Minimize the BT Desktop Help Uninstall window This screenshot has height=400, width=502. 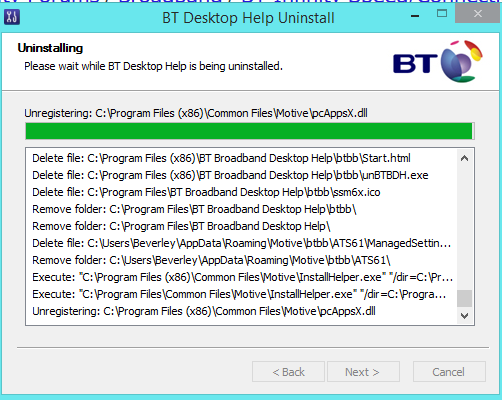click(415, 15)
